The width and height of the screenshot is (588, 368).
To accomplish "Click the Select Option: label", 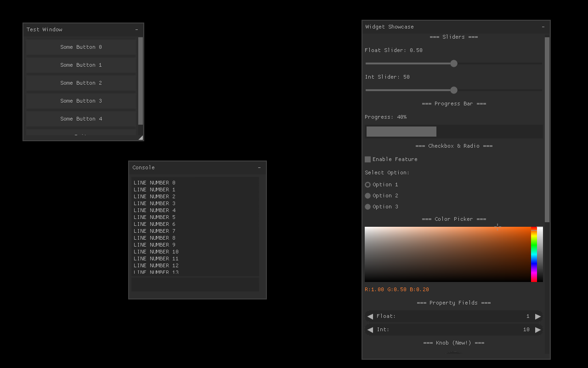I will [387, 172].
